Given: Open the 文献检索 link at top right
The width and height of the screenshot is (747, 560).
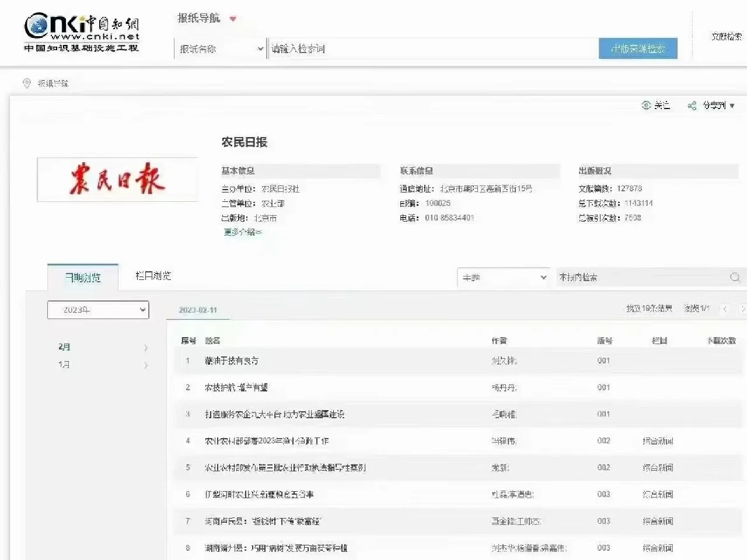Looking at the screenshot, I should click(727, 36).
